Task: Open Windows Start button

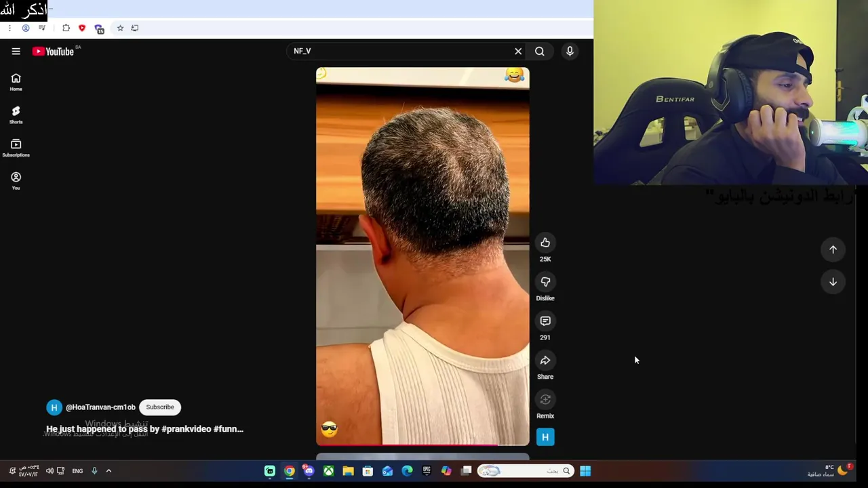Action: click(x=585, y=471)
